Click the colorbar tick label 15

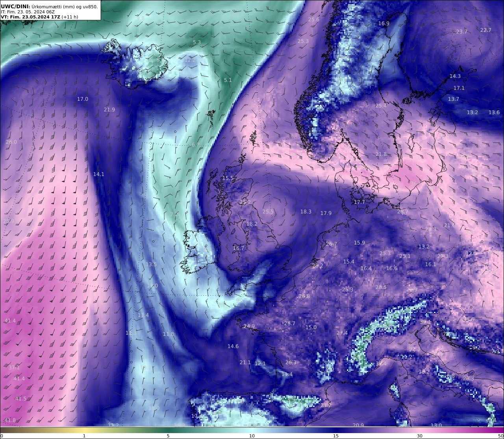click(x=336, y=436)
